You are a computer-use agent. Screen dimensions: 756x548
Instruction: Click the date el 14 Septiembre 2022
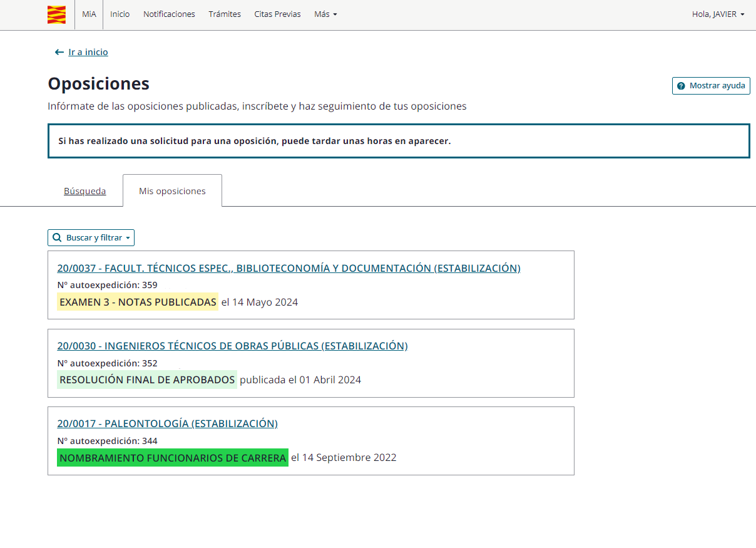344,458
